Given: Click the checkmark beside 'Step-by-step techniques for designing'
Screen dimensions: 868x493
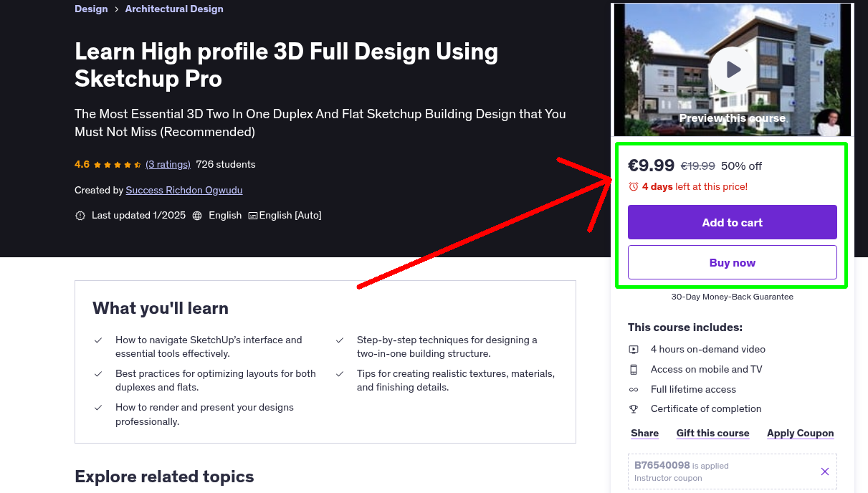Looking at the screenshot, I should (340, 340).
